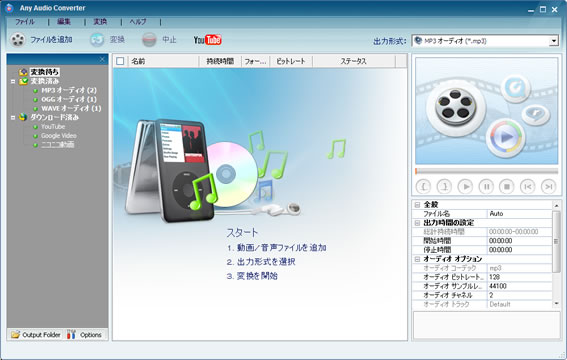Image resolution: width=567 pixels, height=360 pixels.
Task: Click the Output Folder button
Action: (x=35, y=335)
